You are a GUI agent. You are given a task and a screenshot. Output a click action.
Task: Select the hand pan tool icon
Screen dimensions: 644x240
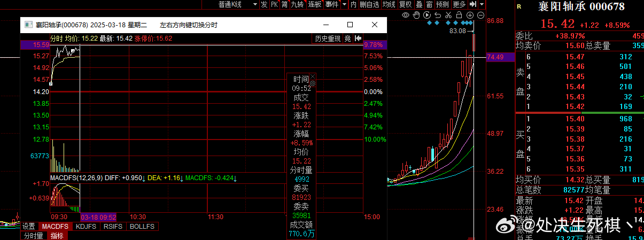416,15
